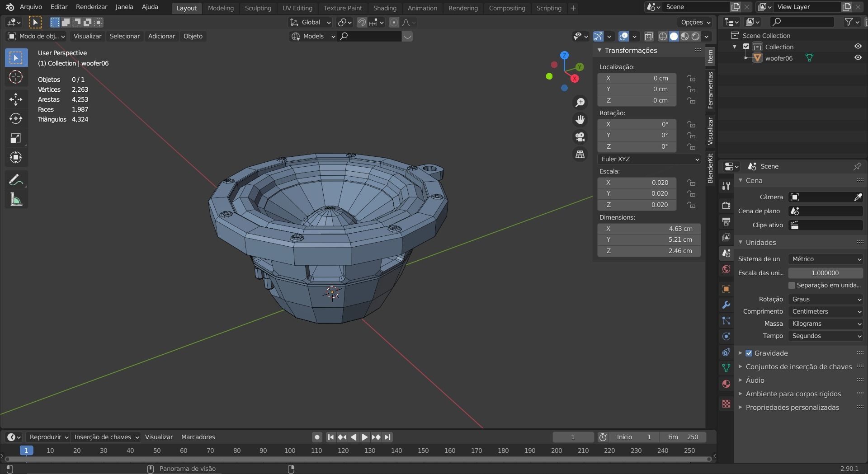Activate the 3D Cursor tool
The image size is (868, 474).
(16, 77)
